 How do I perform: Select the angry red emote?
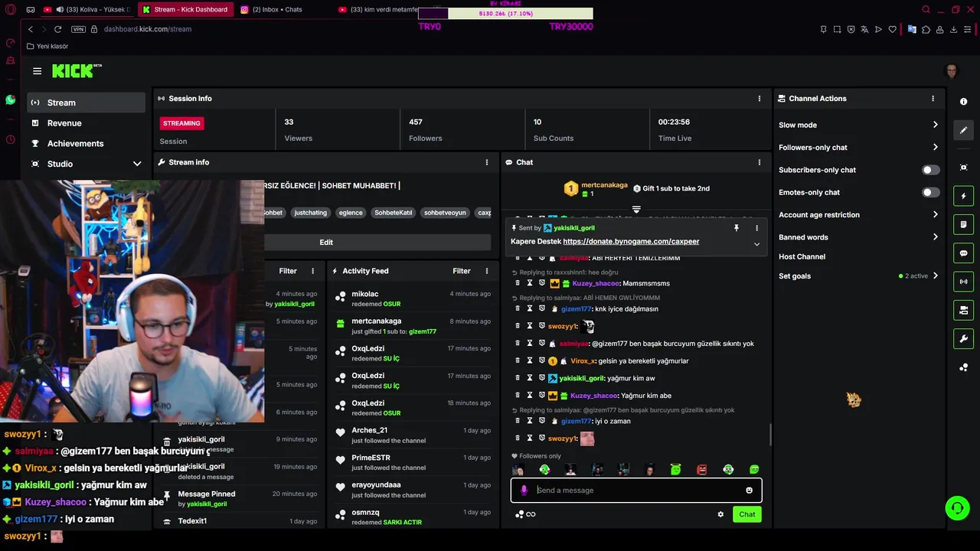coord(702,469)
